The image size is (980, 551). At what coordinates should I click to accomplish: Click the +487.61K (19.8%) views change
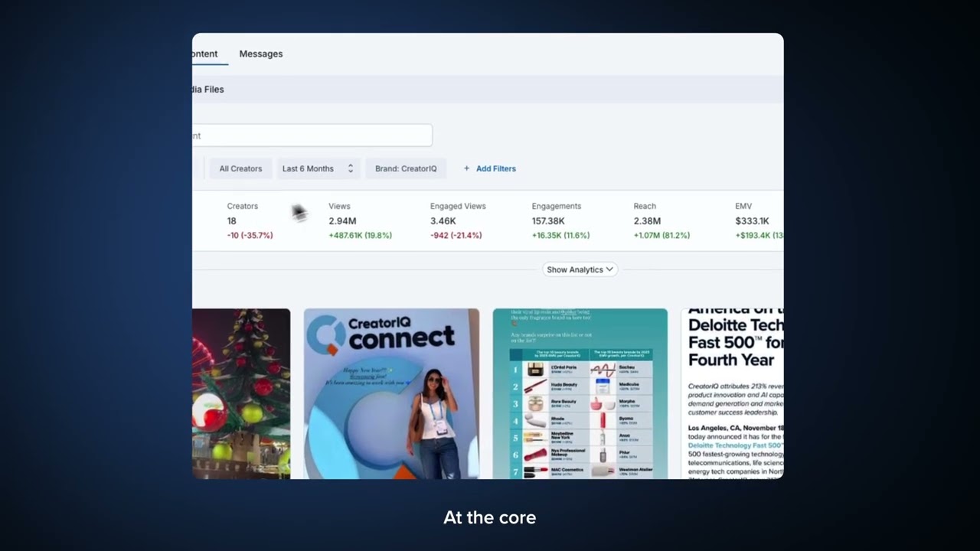(360, 235)
